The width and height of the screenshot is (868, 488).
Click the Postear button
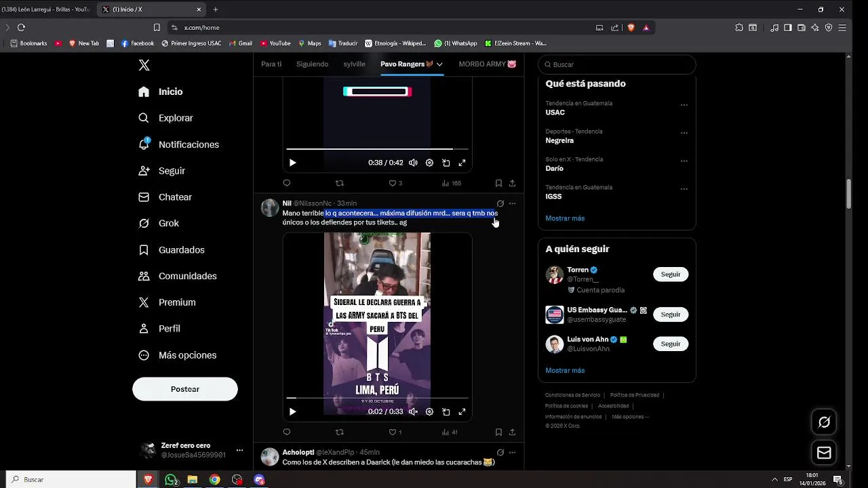click(185, 389)
